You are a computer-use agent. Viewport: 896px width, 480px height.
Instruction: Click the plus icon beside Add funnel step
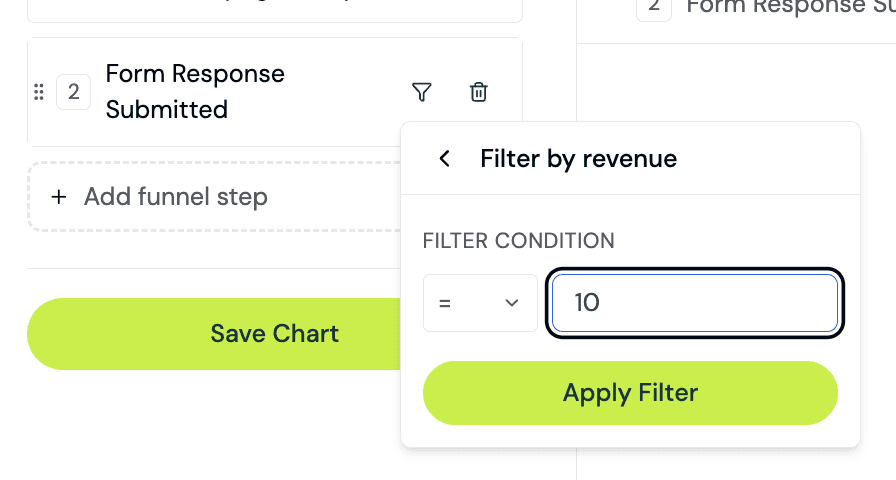(59, 197)
